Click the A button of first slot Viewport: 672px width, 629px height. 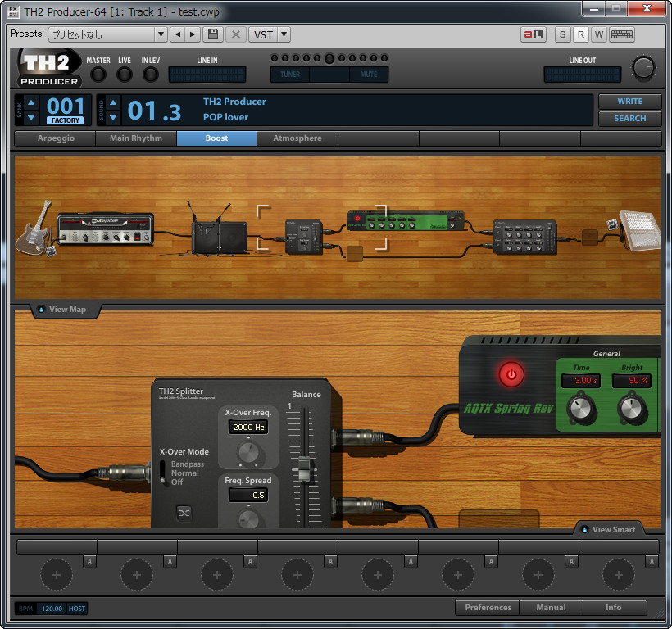89,562
